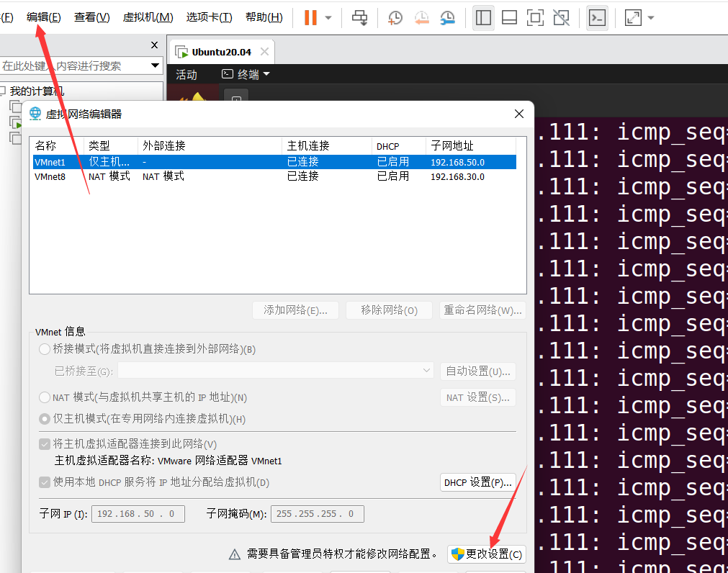
Task: Open the 编辑(E) menu
Action: pyautogui.click(x=44, y=17)
